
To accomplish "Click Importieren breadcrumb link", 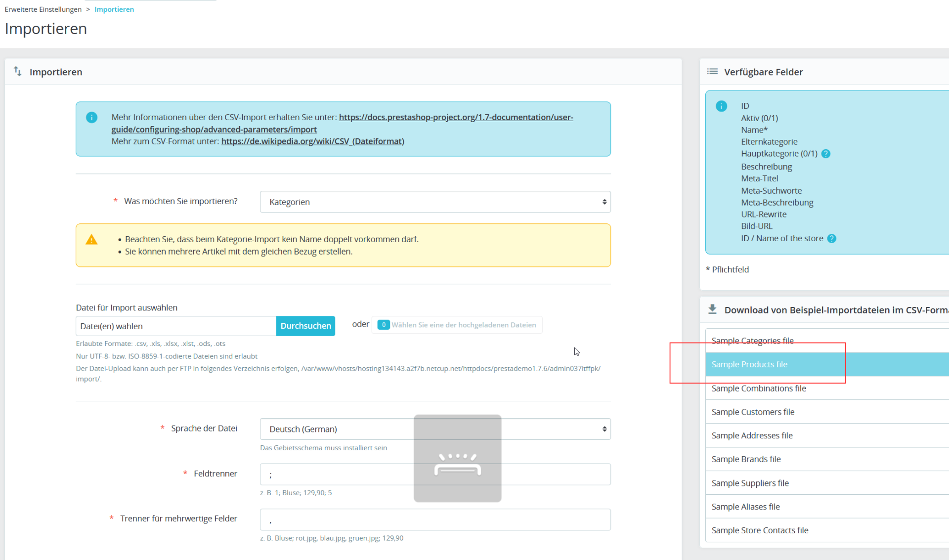I will pyautogui.click(x=114, y=9).
